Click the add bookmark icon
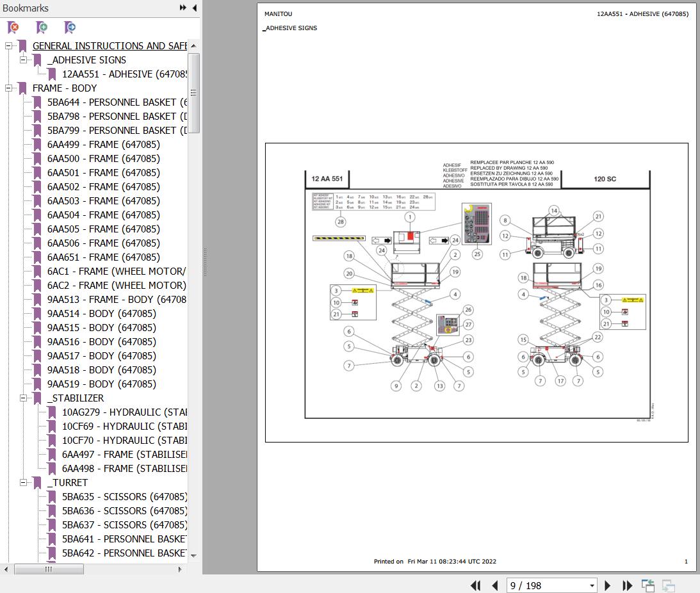The height and width of the screenshot is (593, 700). (42, 28)
